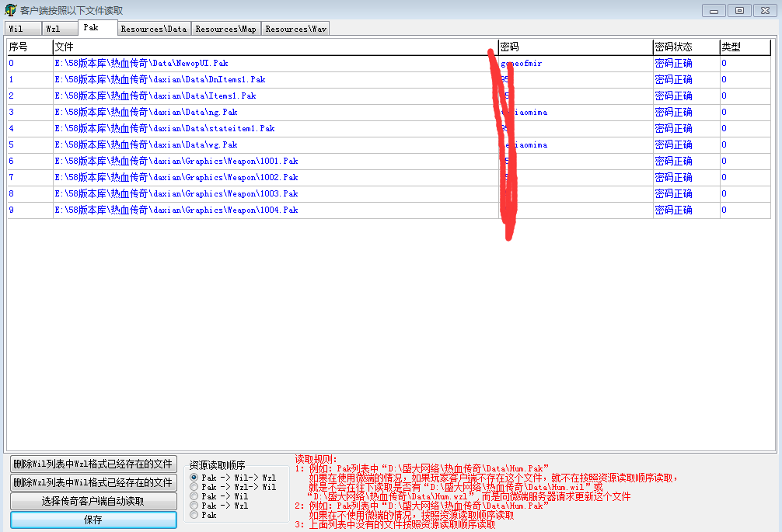Screen dimensions: 782x532
Task: Open the Resources\Data tab
Action: (x=153, y=29)
